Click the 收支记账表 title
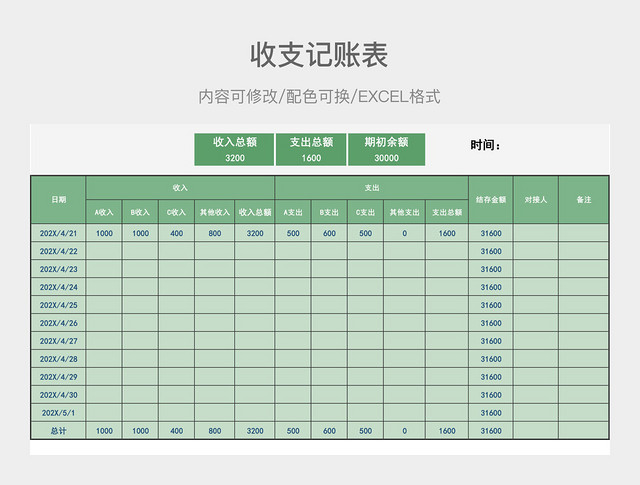This screenshot has height=485, width=640. [319, 55]
